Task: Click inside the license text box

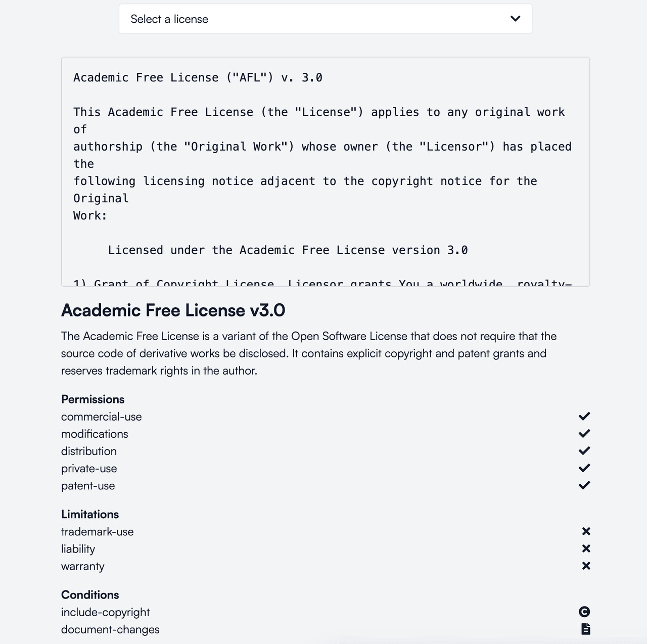Action: [x=325, y=172]
